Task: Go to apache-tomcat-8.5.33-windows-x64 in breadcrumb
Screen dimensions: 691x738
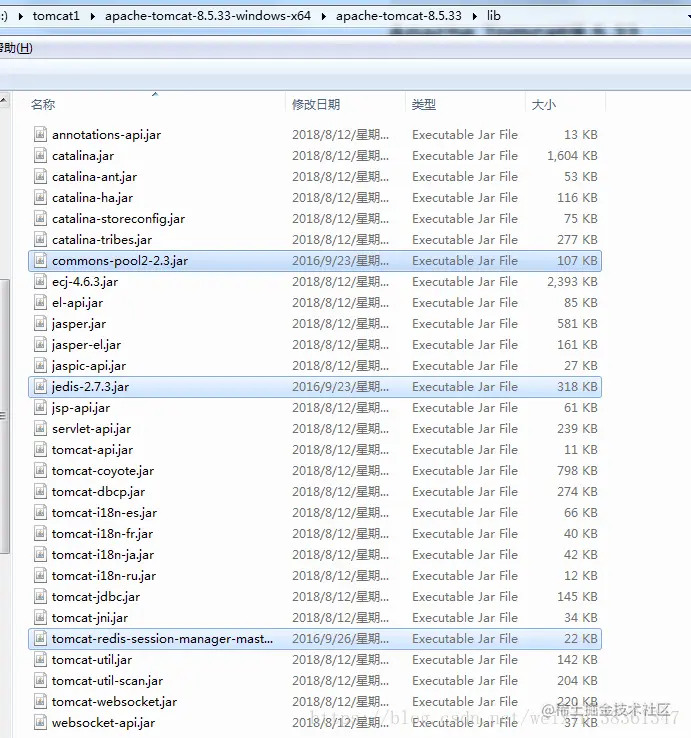Action: 208,16
